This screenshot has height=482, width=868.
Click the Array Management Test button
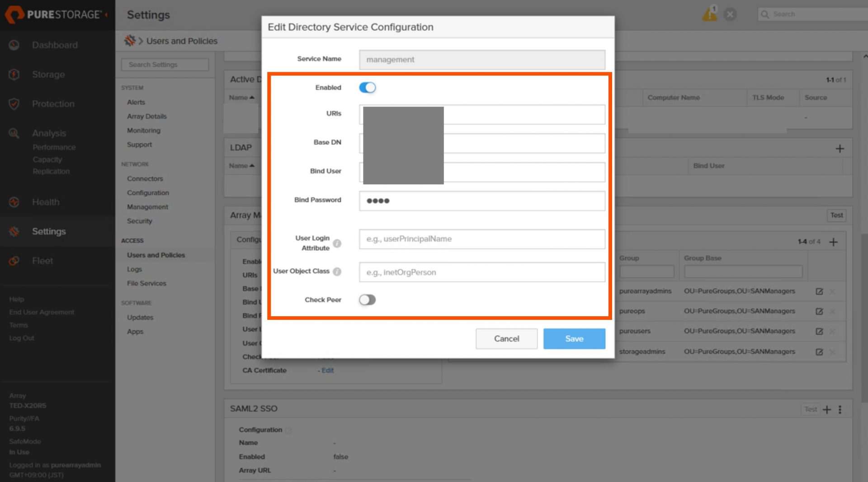pyautogui.click(x=836, y=215)
